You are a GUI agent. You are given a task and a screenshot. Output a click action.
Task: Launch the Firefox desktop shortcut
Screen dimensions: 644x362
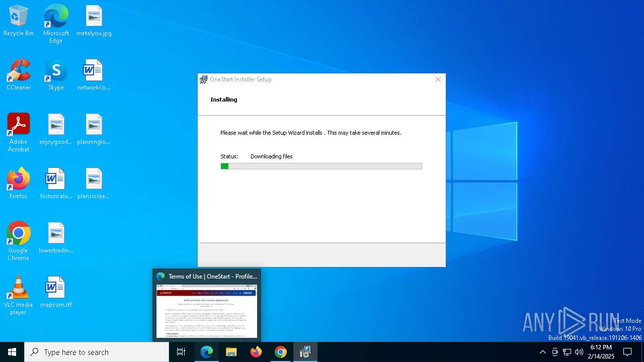19,184
